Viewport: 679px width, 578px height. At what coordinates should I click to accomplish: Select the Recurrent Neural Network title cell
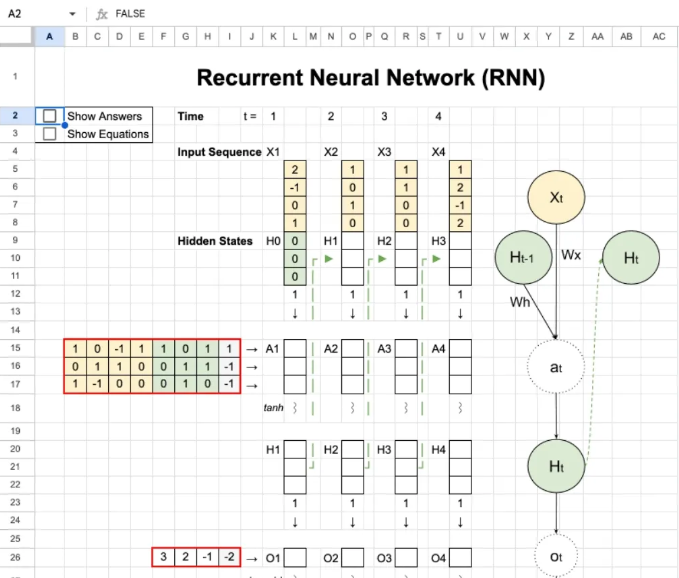tap(370, 78)
